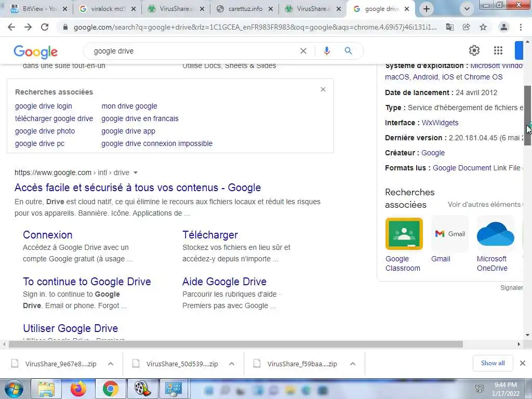Open Créateur Google link
Image resolution: width=532 pixels, height=399 pixels.
(x=433, y=153)
